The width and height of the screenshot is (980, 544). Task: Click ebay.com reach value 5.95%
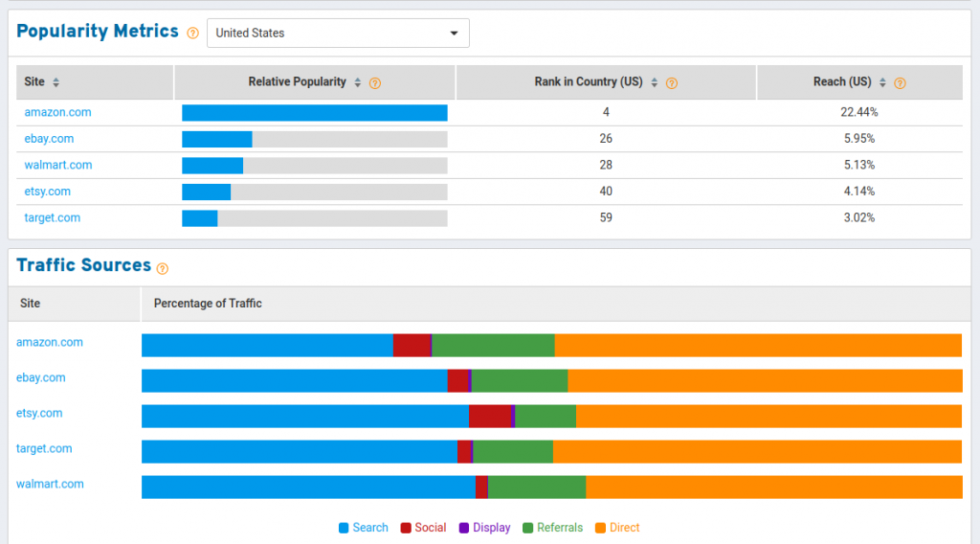click(x=859, y=139)
